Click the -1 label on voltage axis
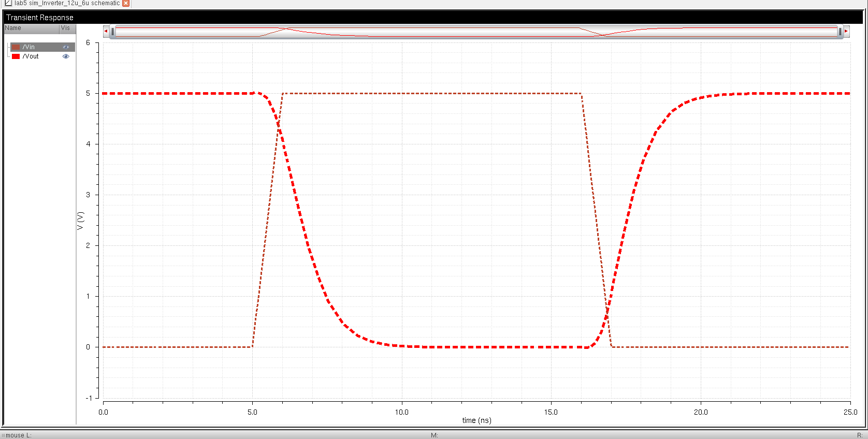Viewport: 868px width, 439px height. (x=89, y=398)
